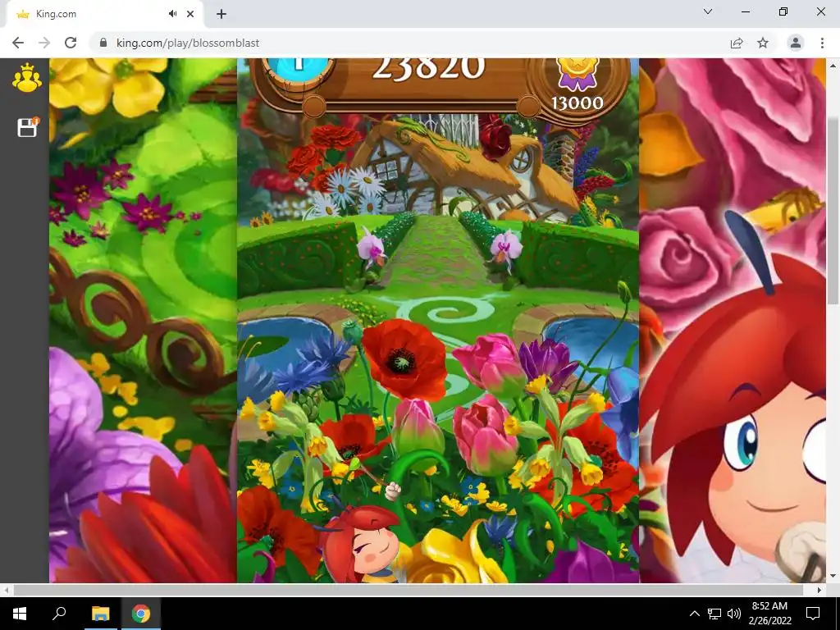
Task: Click the score 23820 display
Action: (428, 69)
